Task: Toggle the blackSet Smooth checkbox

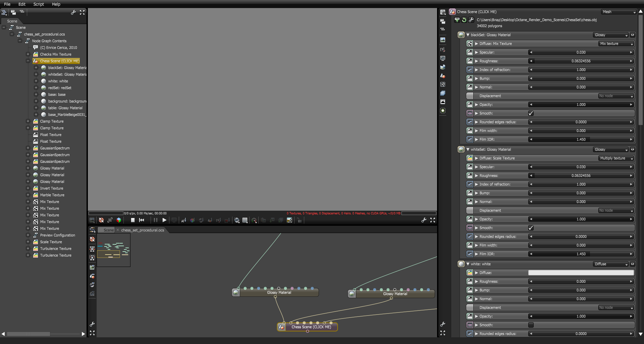Action: tap(531, 113)
